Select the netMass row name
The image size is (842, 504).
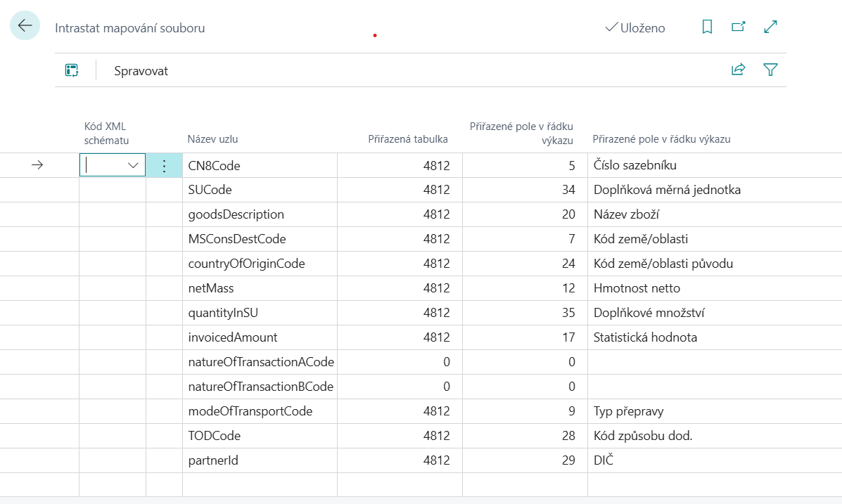(x=211, y=288)
